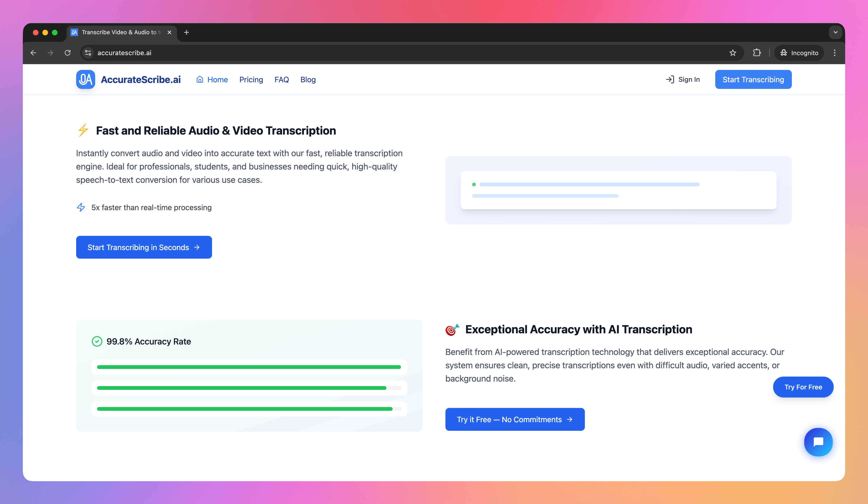Screen dimensions: 868x504
Task: Open a new browser tab with plus
Action: coord(186,32)
